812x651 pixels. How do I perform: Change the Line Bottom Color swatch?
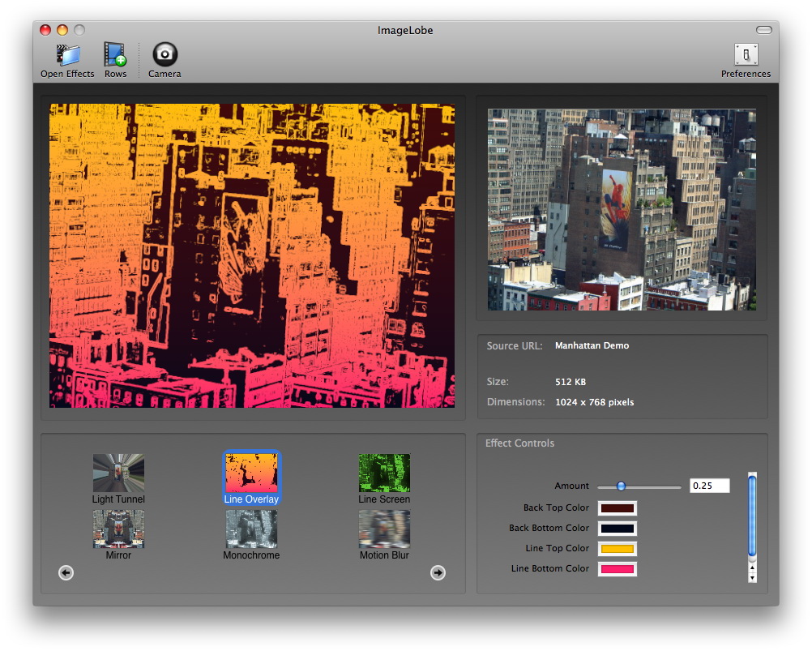tap(617, 569)
